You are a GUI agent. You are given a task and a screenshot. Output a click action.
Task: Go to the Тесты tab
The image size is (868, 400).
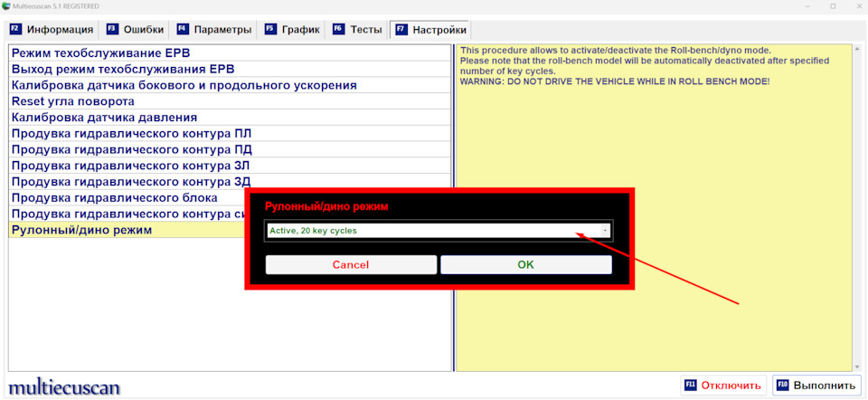pos(357,29)
